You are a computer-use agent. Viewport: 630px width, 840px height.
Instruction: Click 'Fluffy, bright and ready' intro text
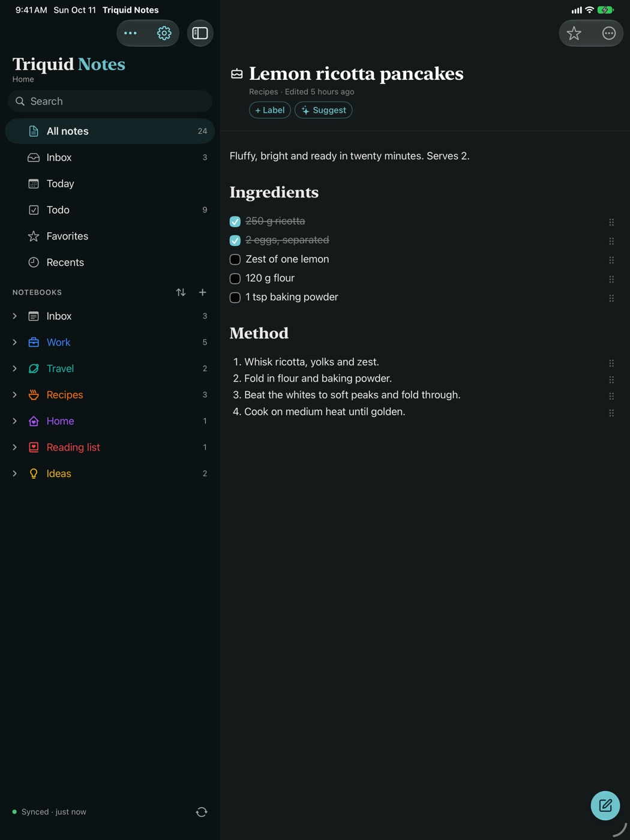point(349,156)
